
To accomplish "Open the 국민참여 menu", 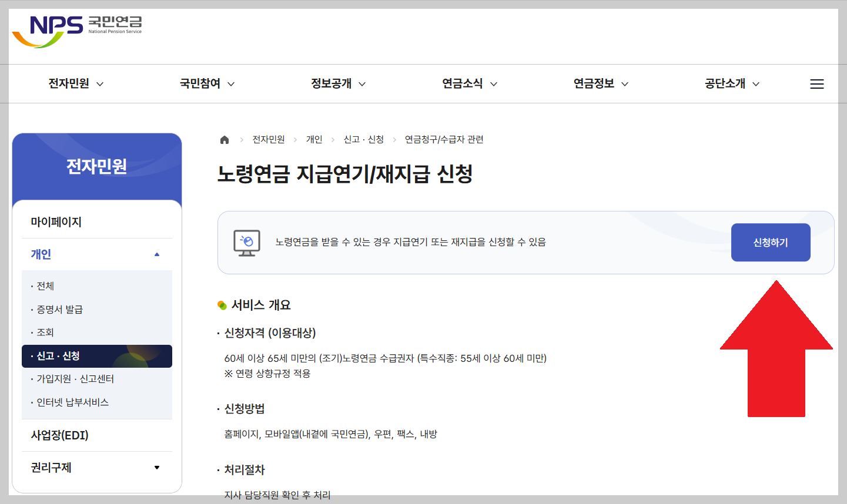I will click(x=201, y=83).
